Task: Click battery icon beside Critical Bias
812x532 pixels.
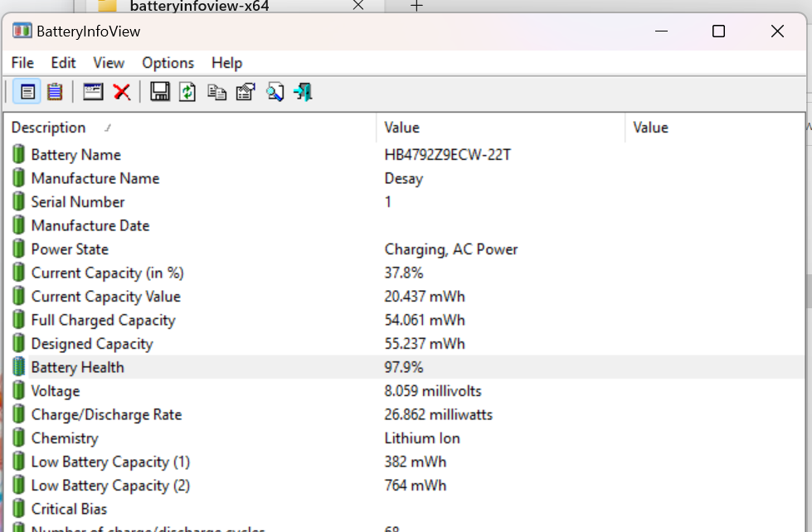Action: [x=18, y=509]
